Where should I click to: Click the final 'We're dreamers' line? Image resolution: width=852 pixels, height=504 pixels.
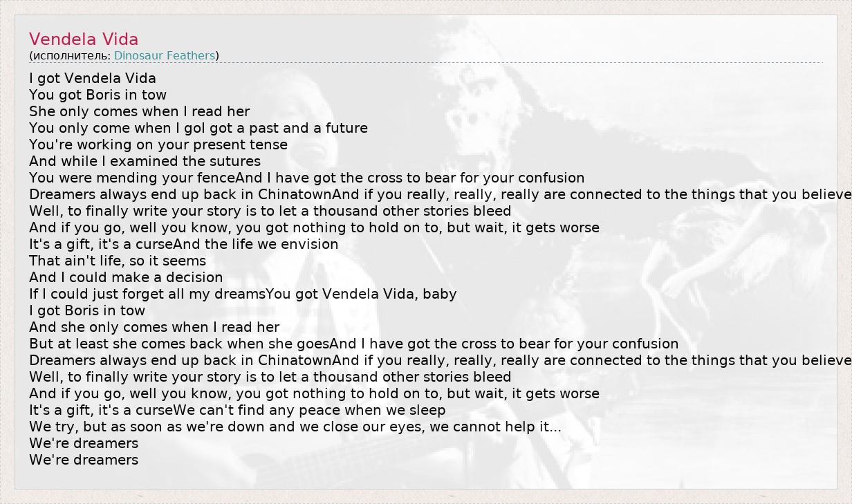point(84,460)
